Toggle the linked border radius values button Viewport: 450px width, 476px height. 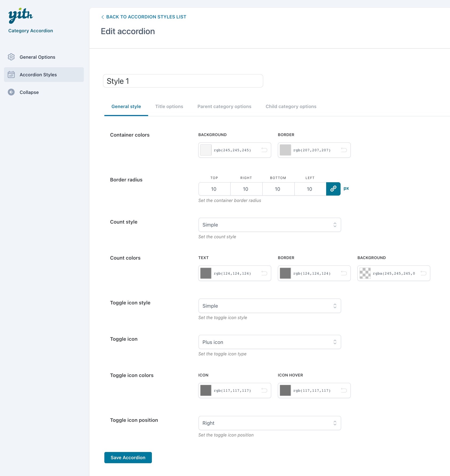[x=333, y=189]
